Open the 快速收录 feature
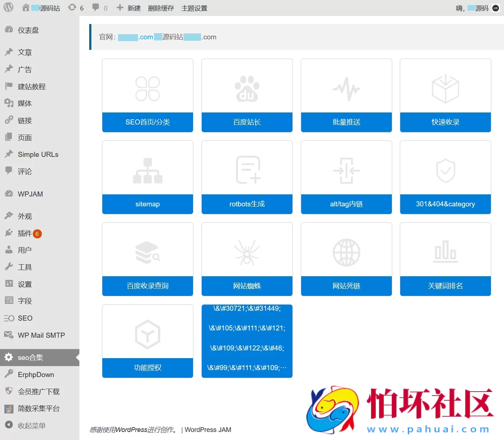504x440 pixels. click(x=445, y=122)
